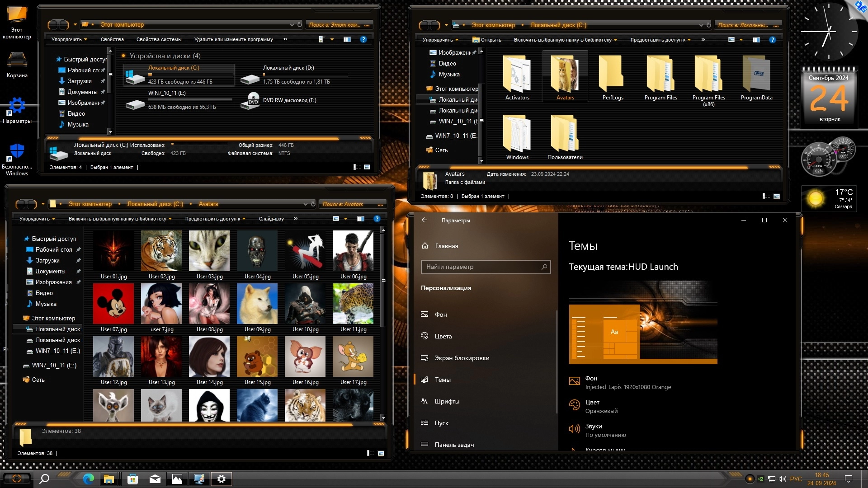868x488 pixels.
Task: Toggle the preview pane icon in the Avatars window
Action: (x=360, y=219)
